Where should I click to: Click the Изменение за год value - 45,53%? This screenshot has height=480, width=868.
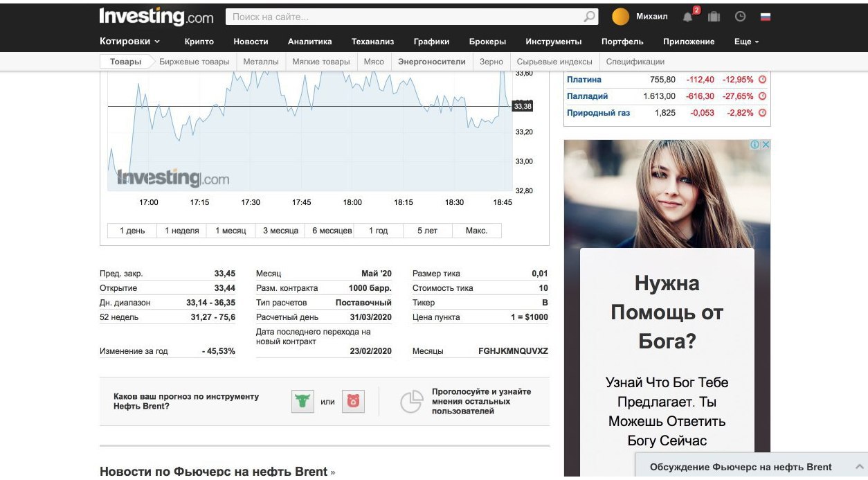[219, 351]
